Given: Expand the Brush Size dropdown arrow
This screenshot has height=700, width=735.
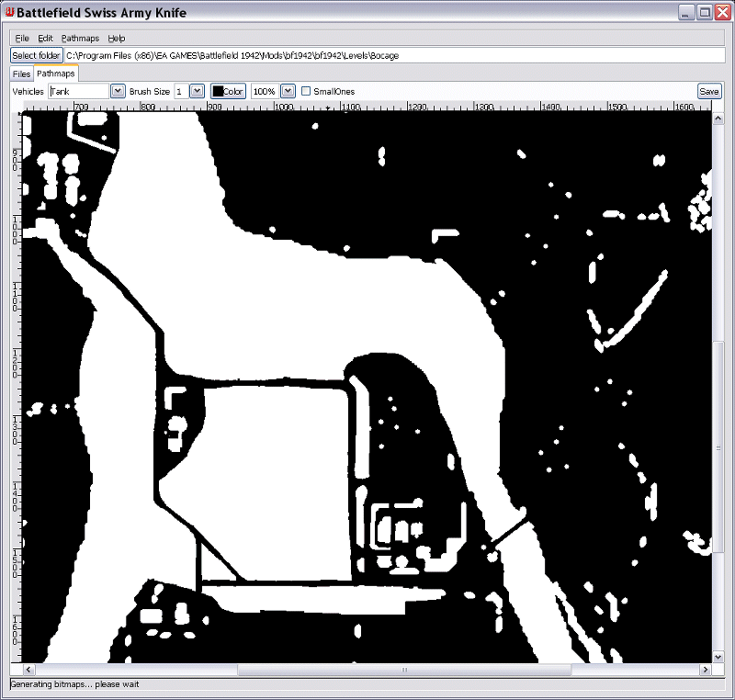Looking at the screenshot, I should (197, 91).
